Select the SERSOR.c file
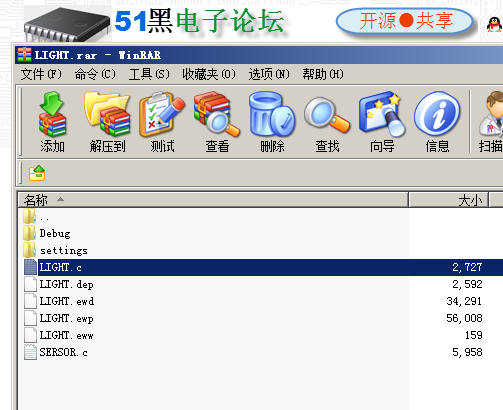This screenshot has width=503, height=410. click(x=63, y=352)
